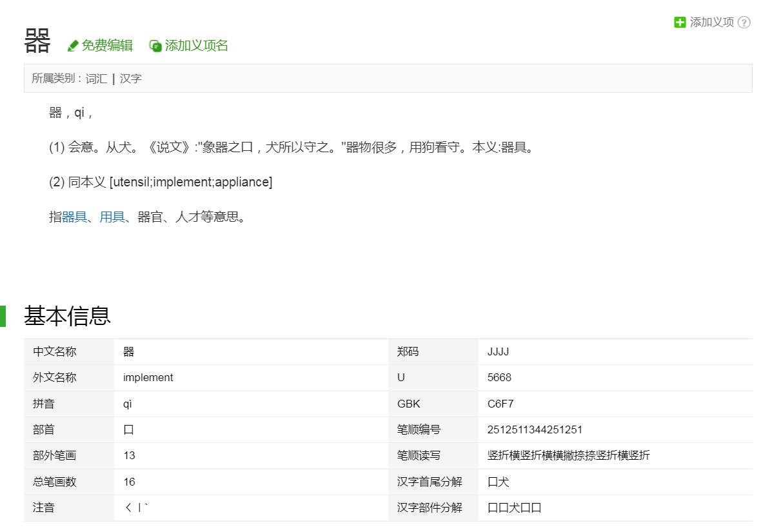Select the 汉字部件分解 value 口口犬口口
Image resolution: width=761 pixels, height=532 pixels.
[x=514, y=508]
